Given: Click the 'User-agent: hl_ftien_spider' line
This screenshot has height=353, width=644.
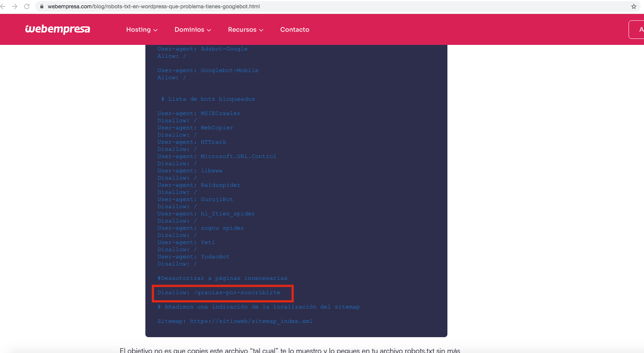Looking at the screenshot, I should [x=206, y=214].
